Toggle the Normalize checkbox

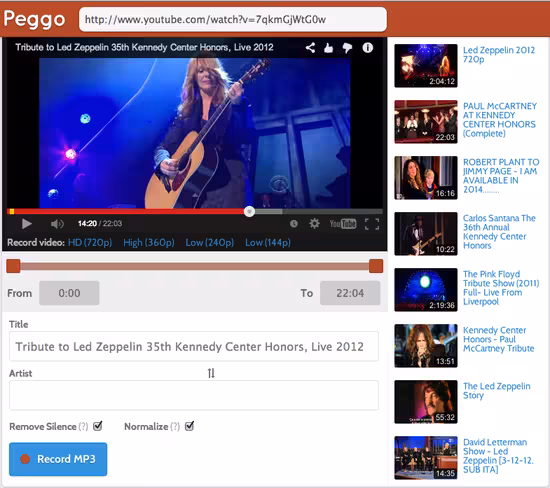[189, 426]
